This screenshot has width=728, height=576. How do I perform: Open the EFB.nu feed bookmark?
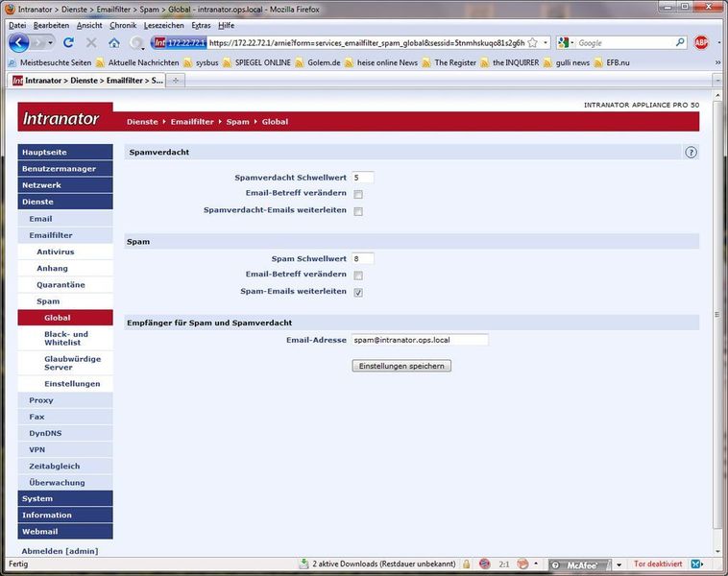(612, 62)
